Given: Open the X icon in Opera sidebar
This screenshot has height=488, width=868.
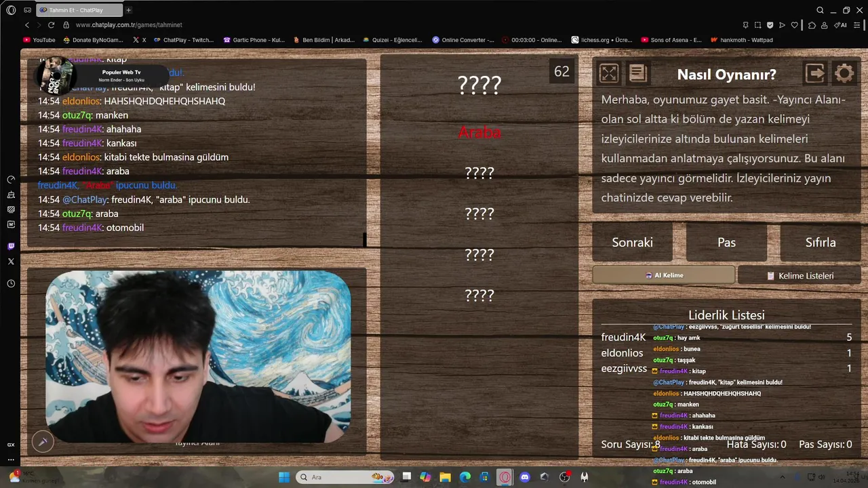Looking at the screenshot, I should 11,261.
